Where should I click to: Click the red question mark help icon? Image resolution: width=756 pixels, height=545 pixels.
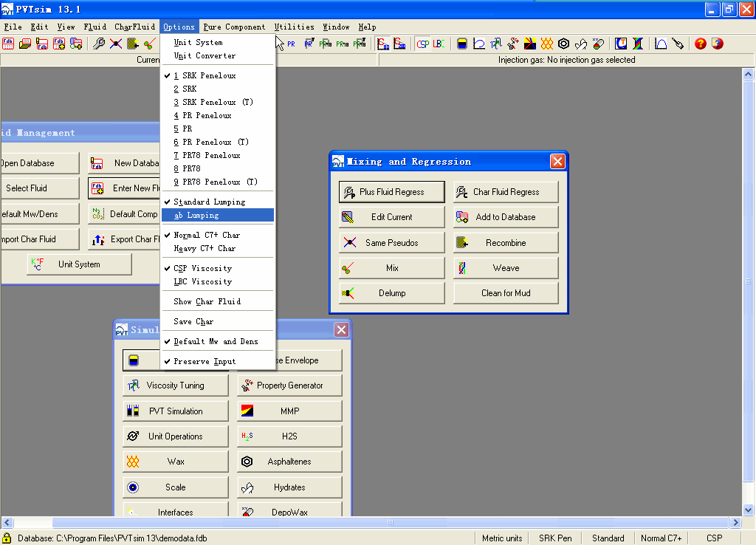click(x=701, y=44)
